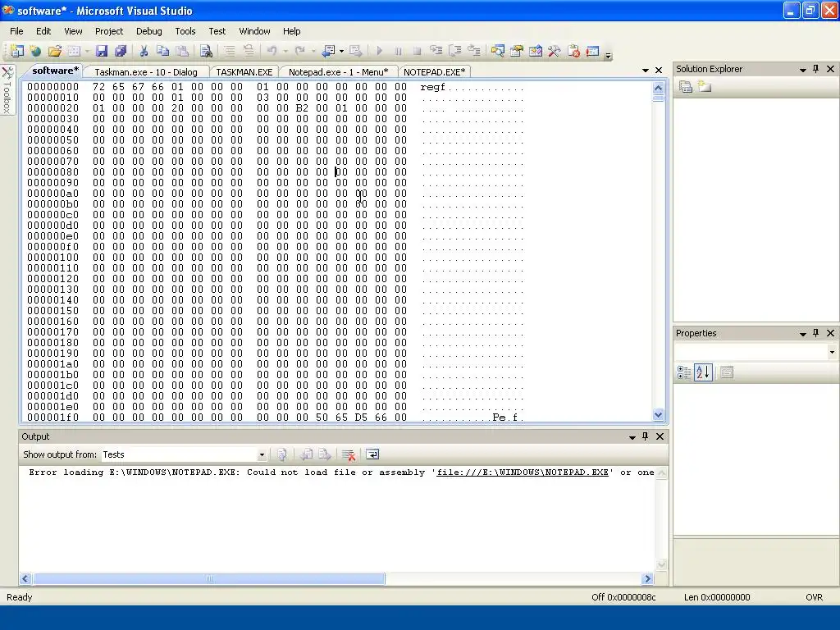
Task: Click the Save floppy disk icon
Action: click(x=102, y=51)
